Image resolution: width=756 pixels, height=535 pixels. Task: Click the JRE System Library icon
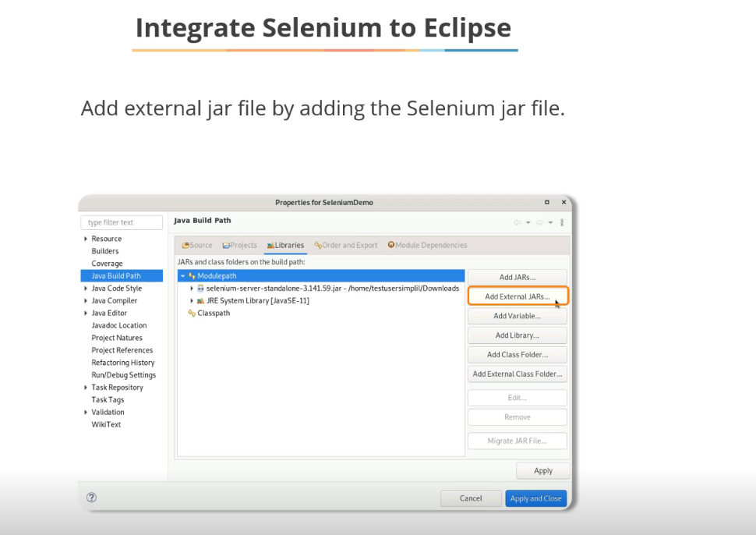tap(200, 300)
